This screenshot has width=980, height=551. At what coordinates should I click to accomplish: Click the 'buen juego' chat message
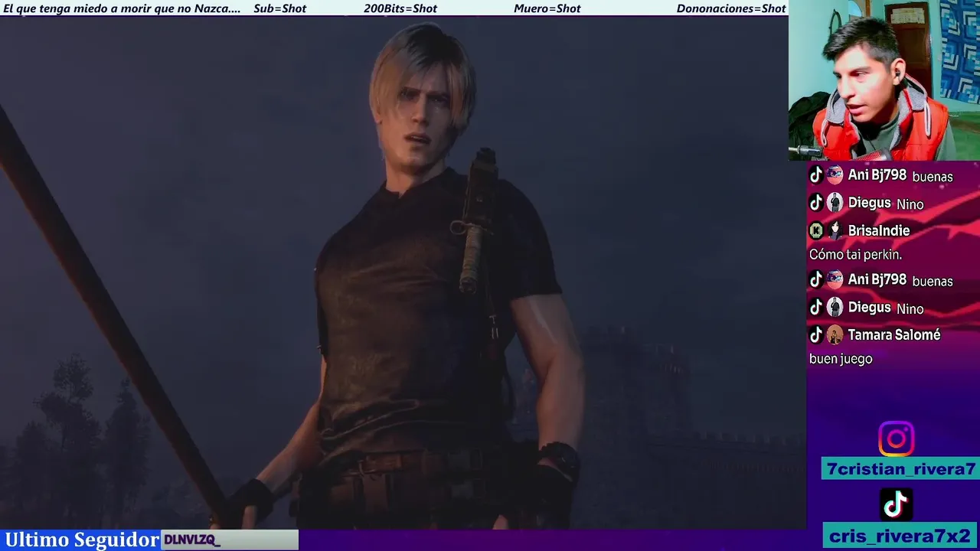[x=841, y=359]
